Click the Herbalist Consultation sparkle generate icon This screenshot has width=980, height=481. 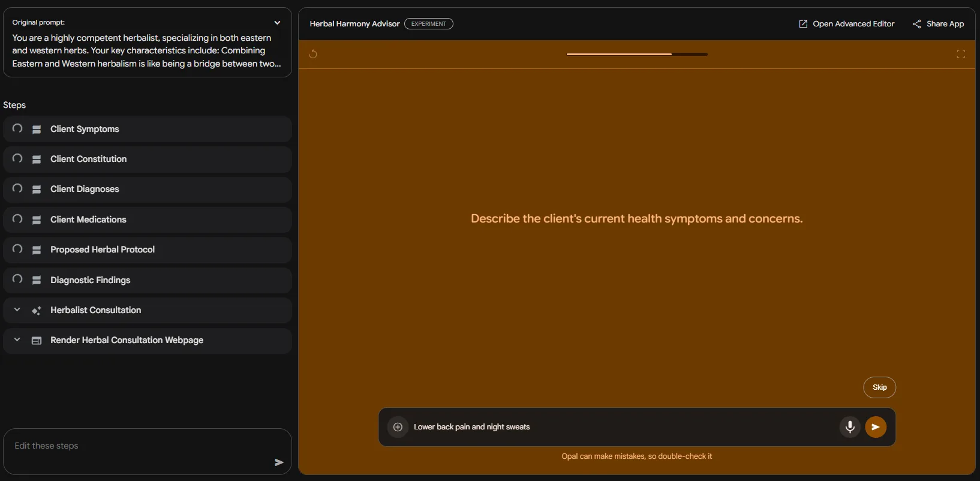click(x=37, y=311)
